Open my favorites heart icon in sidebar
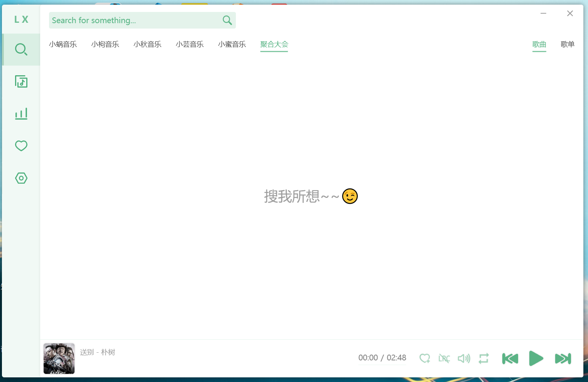This screenshot has width=588, height=382. (x=21, y=146)
